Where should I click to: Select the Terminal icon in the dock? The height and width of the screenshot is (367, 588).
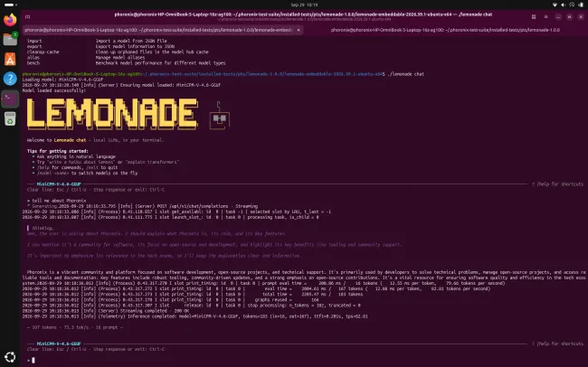tap(10, 99)
